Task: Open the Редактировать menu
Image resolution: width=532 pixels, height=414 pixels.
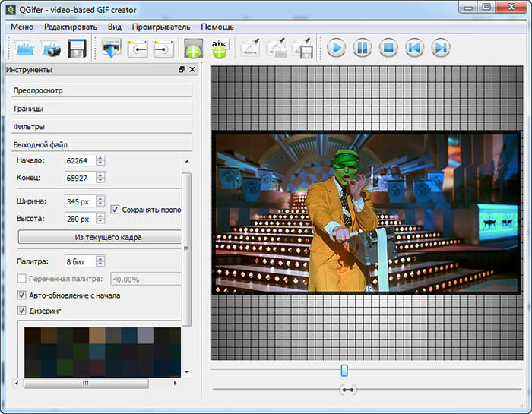Action: point(71,27)
